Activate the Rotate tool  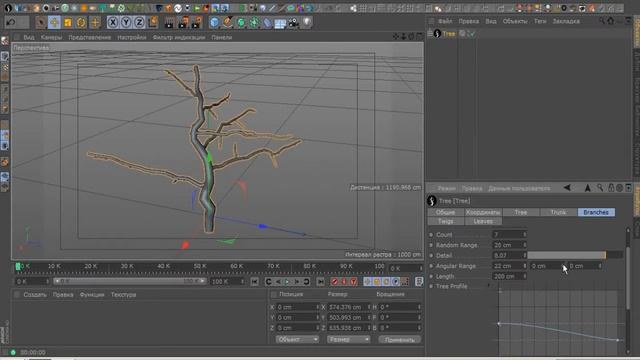click(x=81, y=22)
